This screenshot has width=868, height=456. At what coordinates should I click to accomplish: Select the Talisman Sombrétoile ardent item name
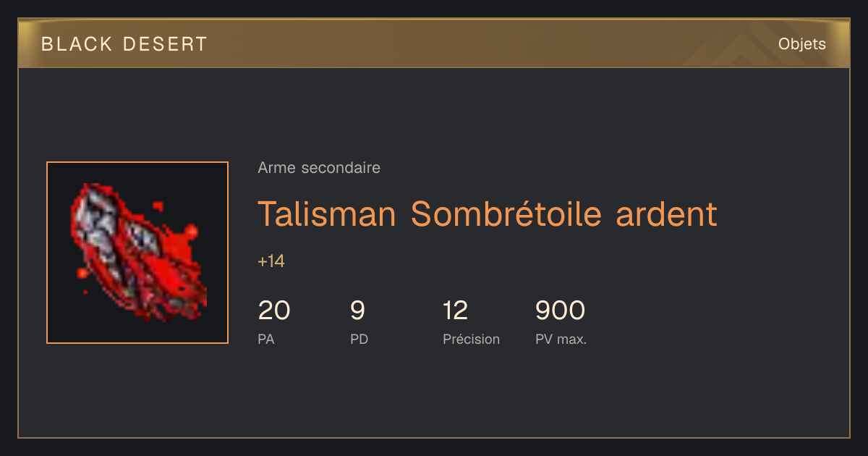[488, 214]
